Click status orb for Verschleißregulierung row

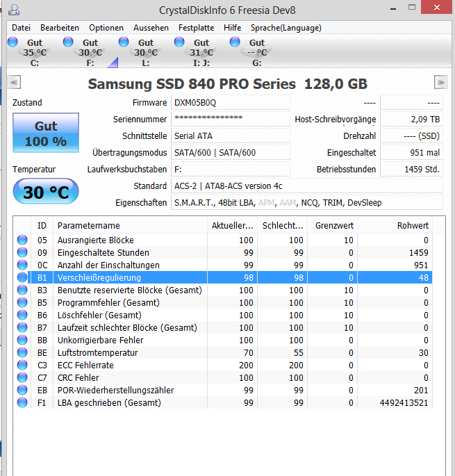(x=22, y=277)
